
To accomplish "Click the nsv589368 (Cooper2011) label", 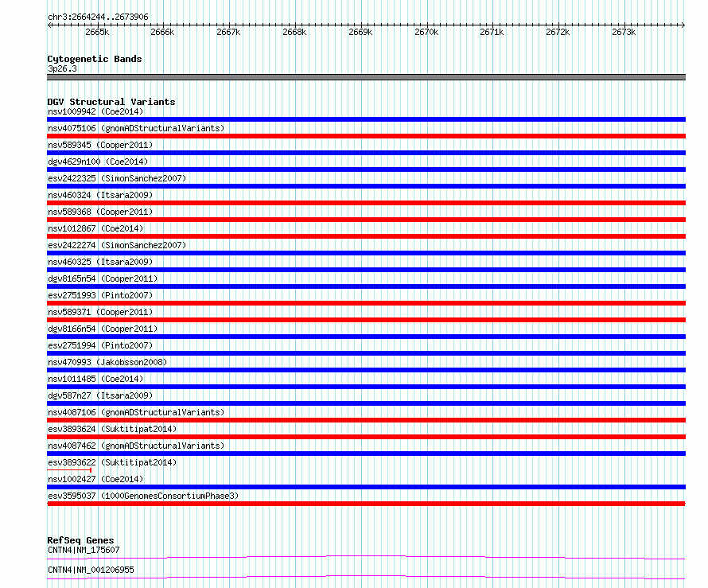I will pos(100,212).
